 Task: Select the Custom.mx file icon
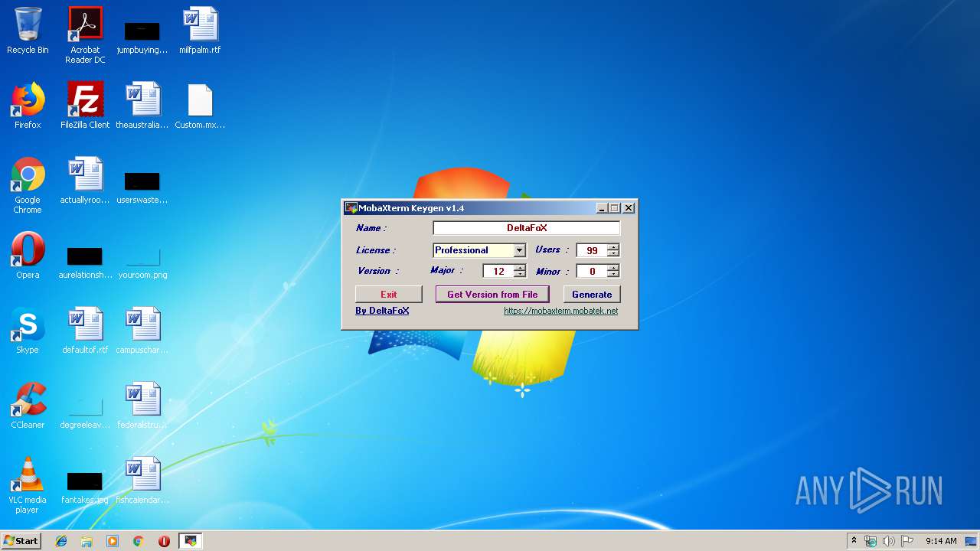click(200, 106)
